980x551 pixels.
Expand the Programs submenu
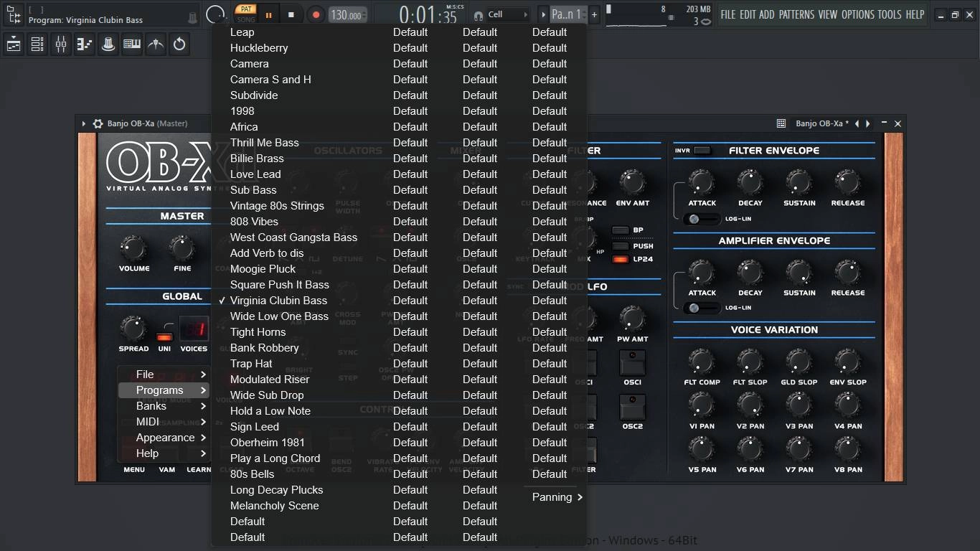163,390
